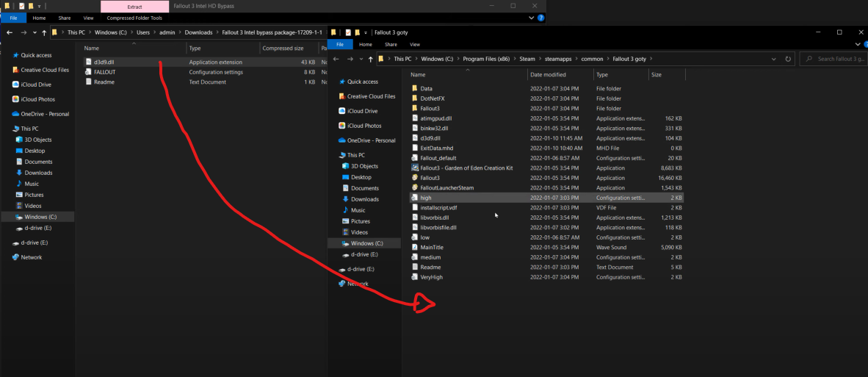Select Fallout_default configuration file
868x377 pixels.
coord(438,158)
